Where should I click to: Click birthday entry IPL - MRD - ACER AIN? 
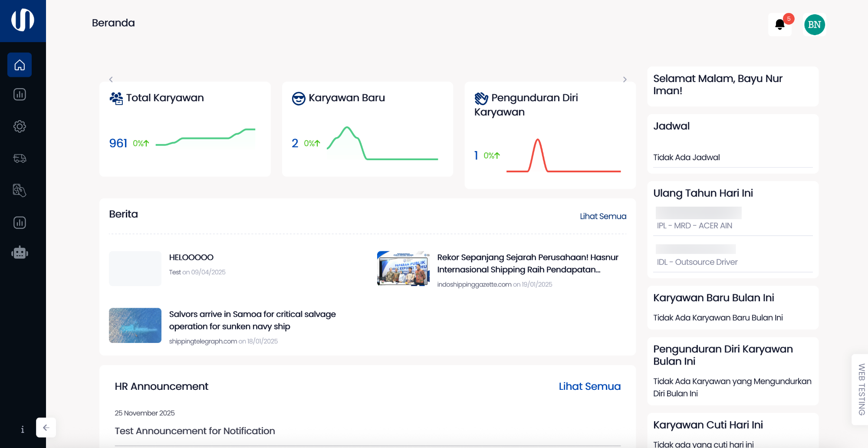pyautogui.click(x=694, y=226)
